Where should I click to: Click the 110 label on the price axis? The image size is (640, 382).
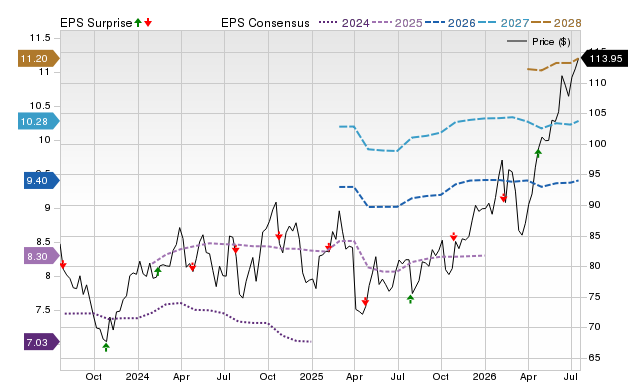pyautogui.click(x=597, y=82)
